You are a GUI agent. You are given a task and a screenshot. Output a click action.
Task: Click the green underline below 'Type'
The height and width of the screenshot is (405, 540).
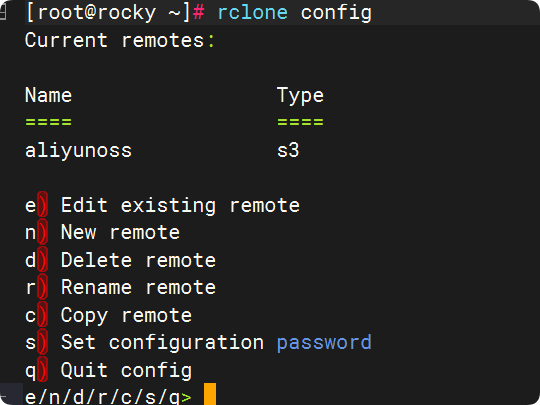click(x=300, y=122)
